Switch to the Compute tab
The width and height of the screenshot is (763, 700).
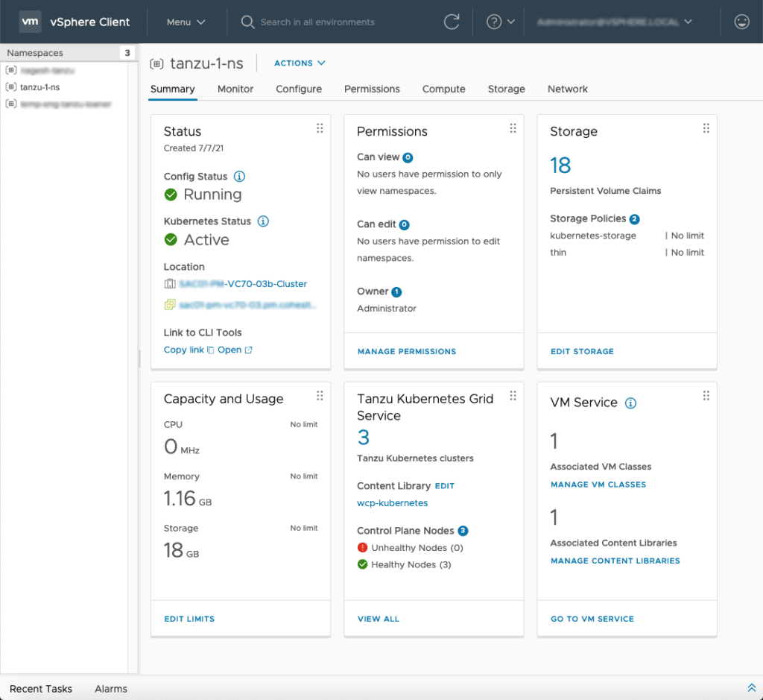point(443,89)
